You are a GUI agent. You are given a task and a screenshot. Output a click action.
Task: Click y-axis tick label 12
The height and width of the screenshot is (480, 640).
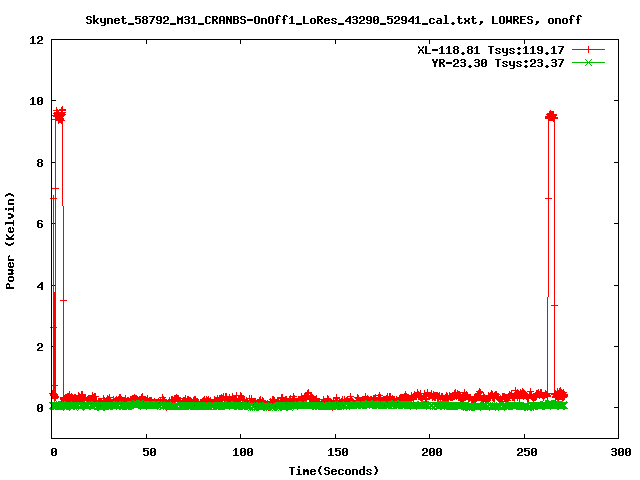pos(36,40)
